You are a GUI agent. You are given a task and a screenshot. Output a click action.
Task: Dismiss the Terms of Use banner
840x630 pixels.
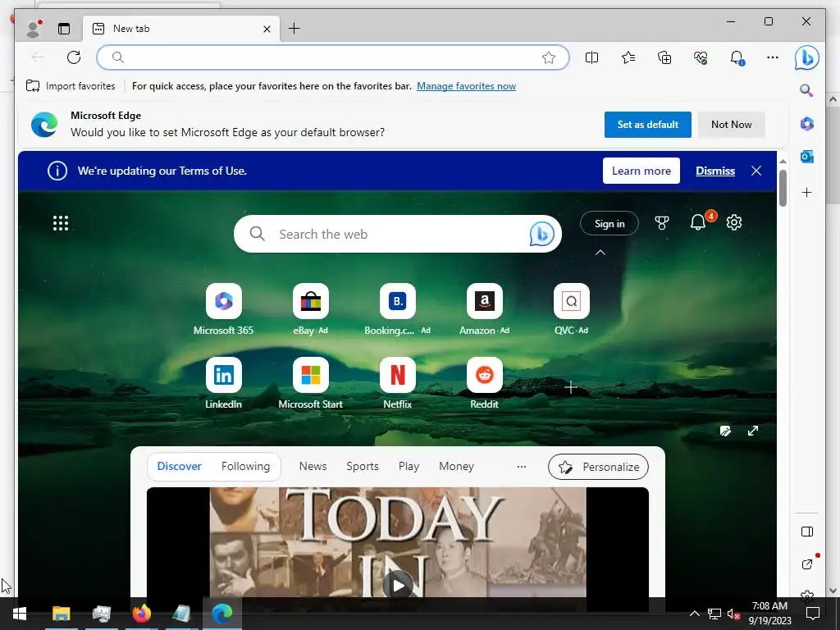tap(715, 171)
